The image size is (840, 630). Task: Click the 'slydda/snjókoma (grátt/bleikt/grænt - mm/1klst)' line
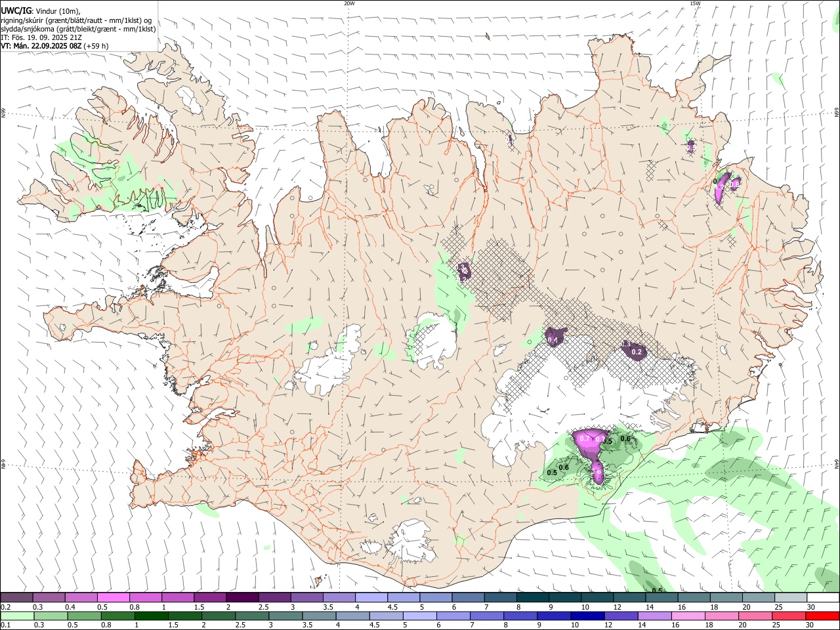point(78,29)
